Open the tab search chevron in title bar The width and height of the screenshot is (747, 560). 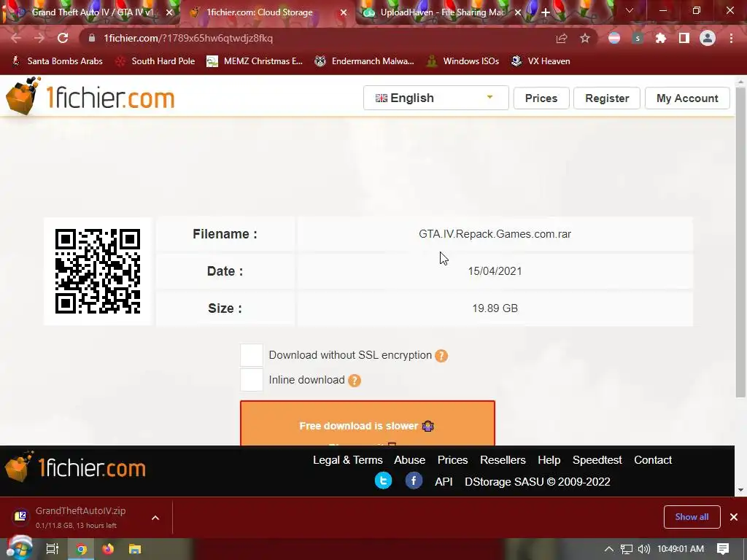click(x=630, y=10)
